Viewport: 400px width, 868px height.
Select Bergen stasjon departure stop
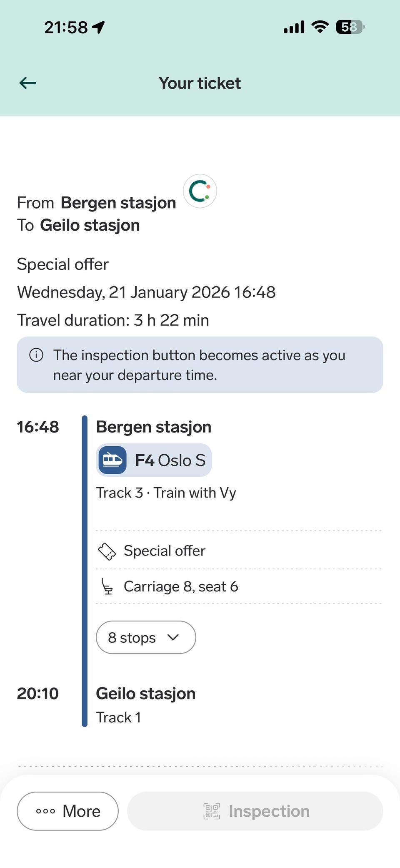point(153,427)
